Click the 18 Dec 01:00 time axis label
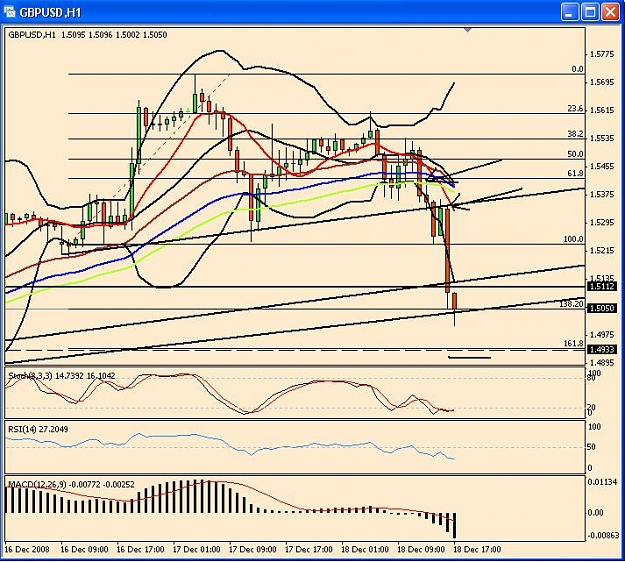Viewport: 625px width, 562px height. [365, 549]
